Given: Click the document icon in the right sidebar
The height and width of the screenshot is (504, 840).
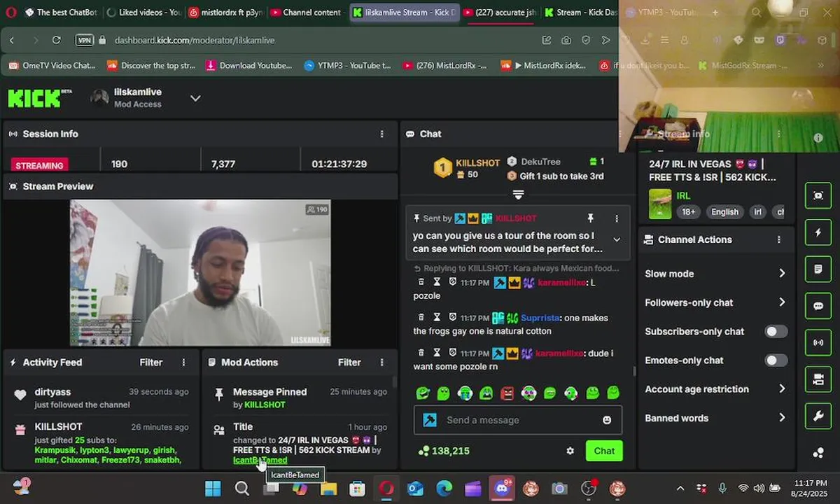Looking at the screenshot, I should pos(818,269).
